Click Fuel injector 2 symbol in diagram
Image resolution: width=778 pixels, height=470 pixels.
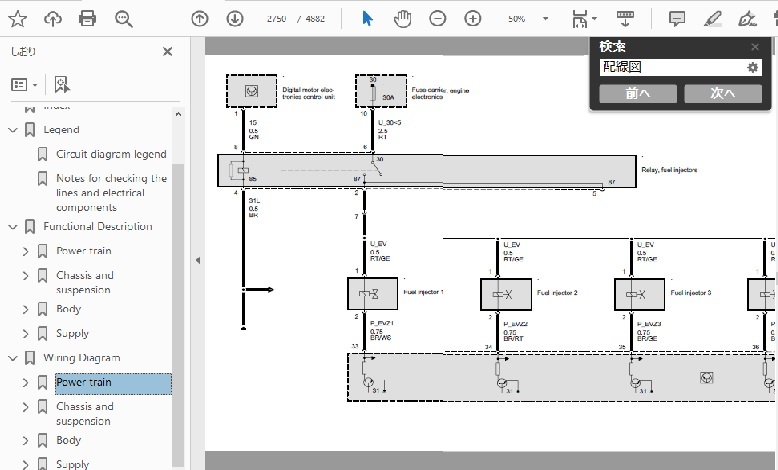(x=506, y=294)
